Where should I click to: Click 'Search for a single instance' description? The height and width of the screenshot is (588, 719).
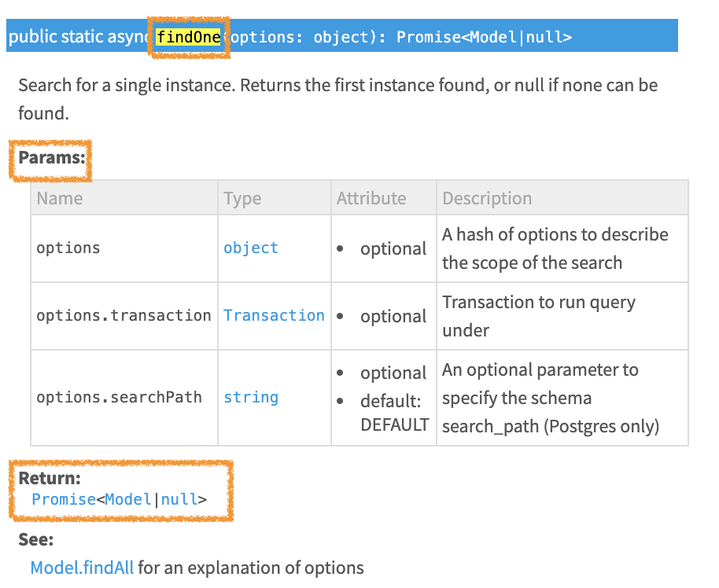click(x=338, y=98)
